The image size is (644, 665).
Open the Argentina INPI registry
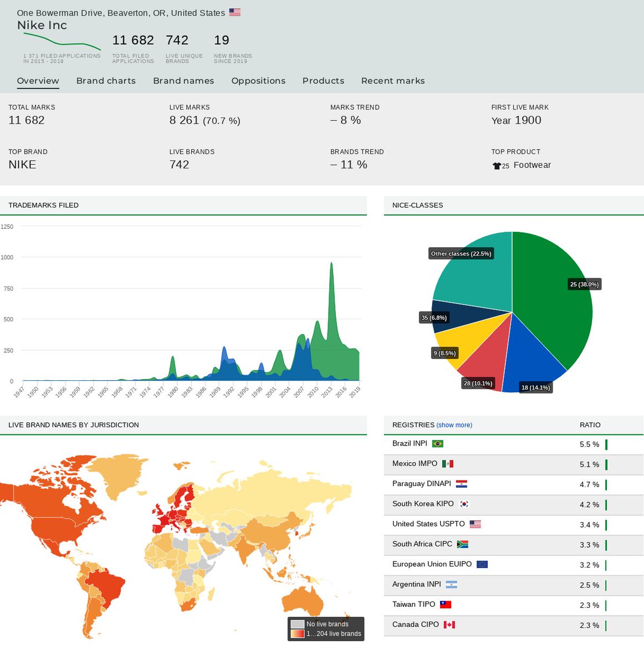pyautogui.click(x=417, y=584)
